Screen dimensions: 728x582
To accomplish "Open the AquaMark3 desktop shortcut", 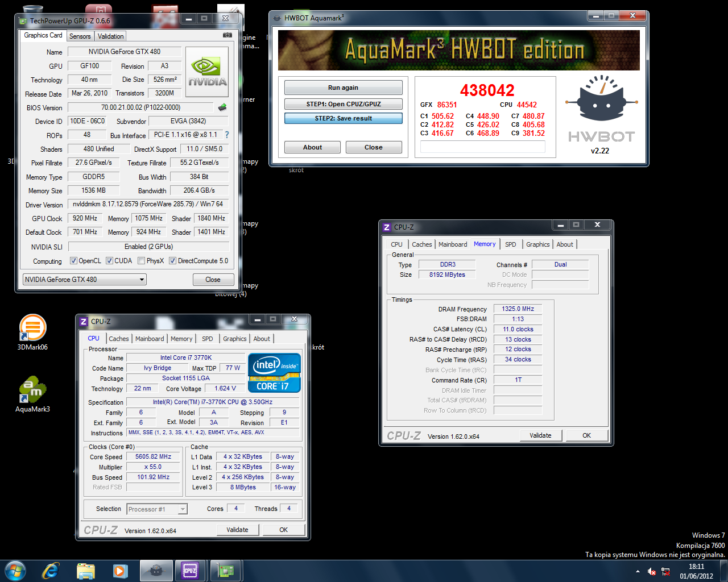I will (x=32, y=394).
